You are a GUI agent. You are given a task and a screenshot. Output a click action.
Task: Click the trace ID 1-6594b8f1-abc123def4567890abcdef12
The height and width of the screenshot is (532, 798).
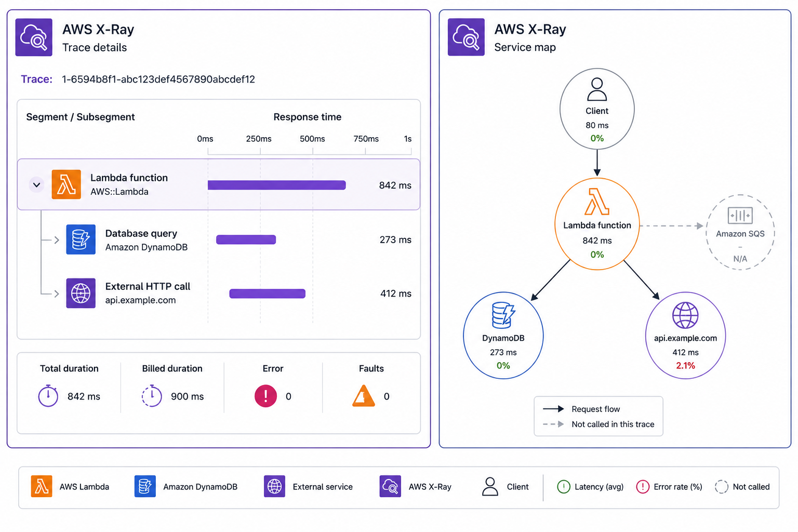pyautogui.click(x=158, y=79)
